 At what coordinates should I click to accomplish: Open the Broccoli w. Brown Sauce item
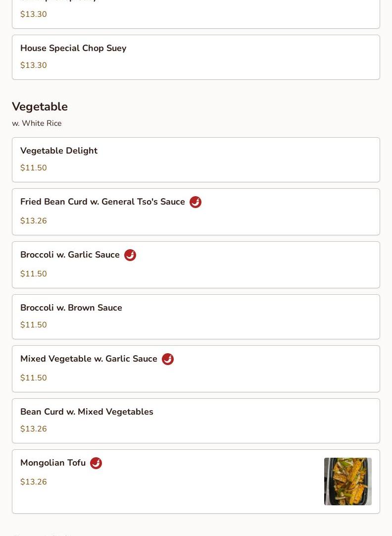point(71,308)
